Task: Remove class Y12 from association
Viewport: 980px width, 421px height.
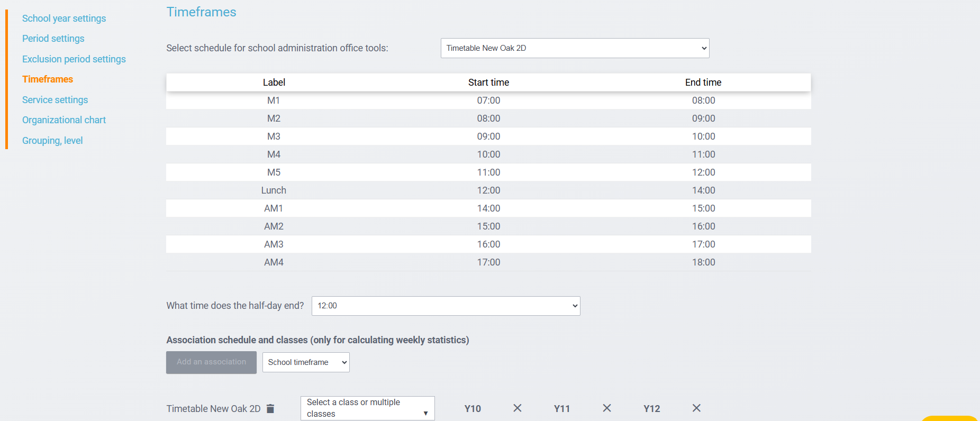Action: [696, 408]
